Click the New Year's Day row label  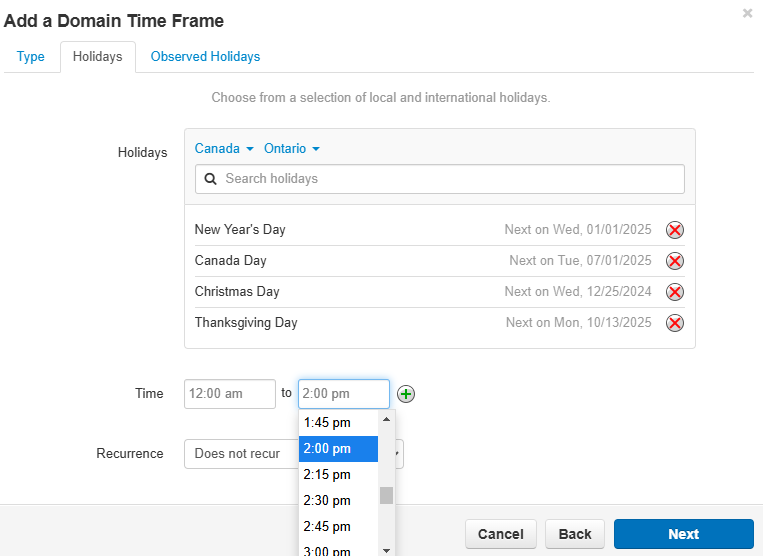[x=240, y=230]
